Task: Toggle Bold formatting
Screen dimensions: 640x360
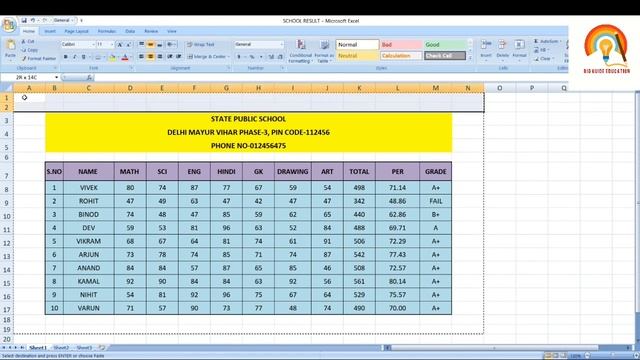Action: point(66,57)
